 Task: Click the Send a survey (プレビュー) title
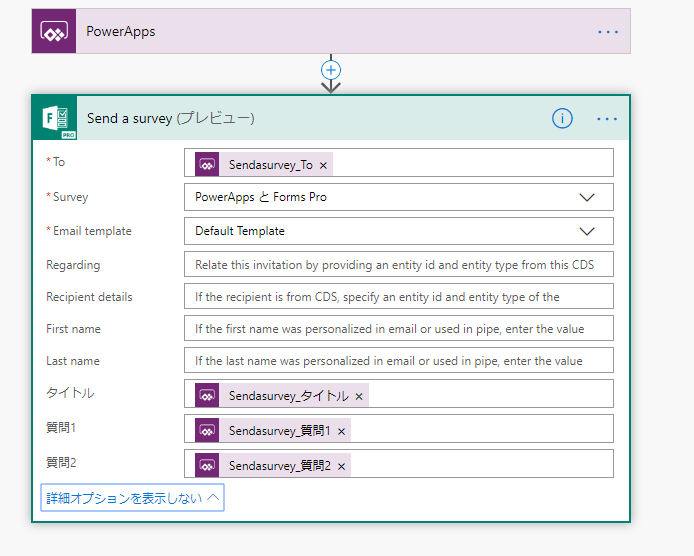[x=170, y=118]
